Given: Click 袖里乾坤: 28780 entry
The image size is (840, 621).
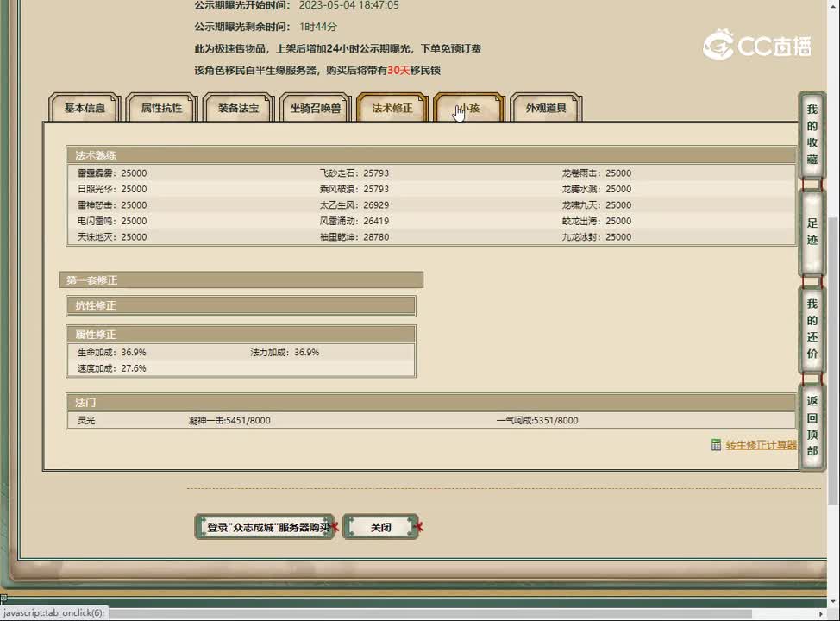Looking at the screenshot, I should pyautogui.click(x=354, y=237).
